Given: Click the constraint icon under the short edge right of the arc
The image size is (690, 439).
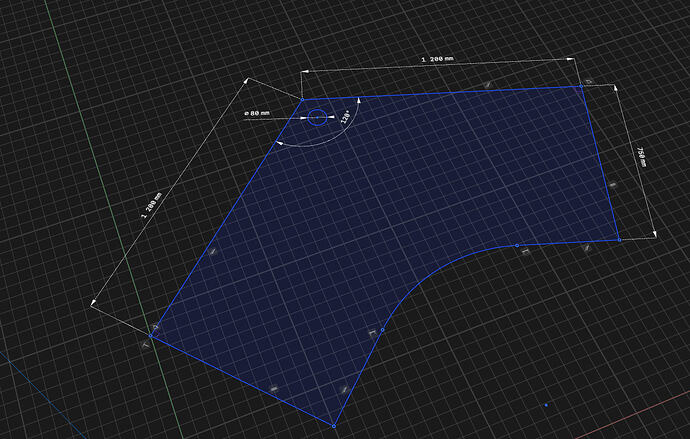Looking at the screenshot, I should [x=586, y=248].
